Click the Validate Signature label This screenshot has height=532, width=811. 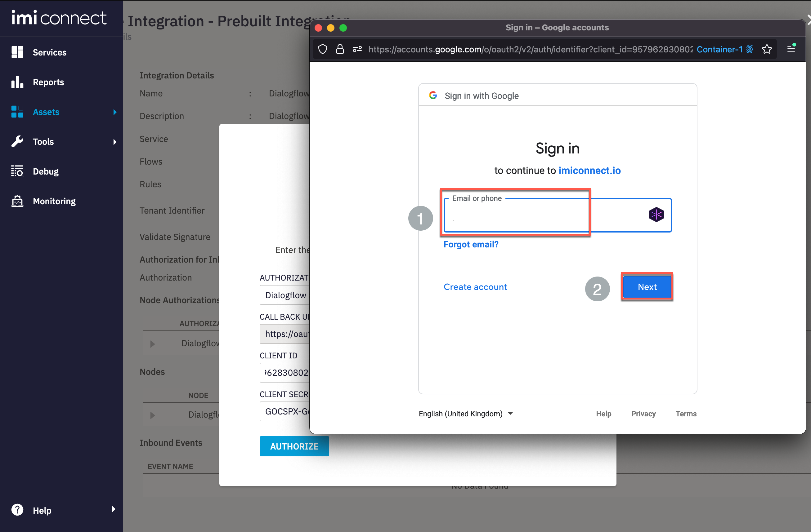(x=175, y=237)
